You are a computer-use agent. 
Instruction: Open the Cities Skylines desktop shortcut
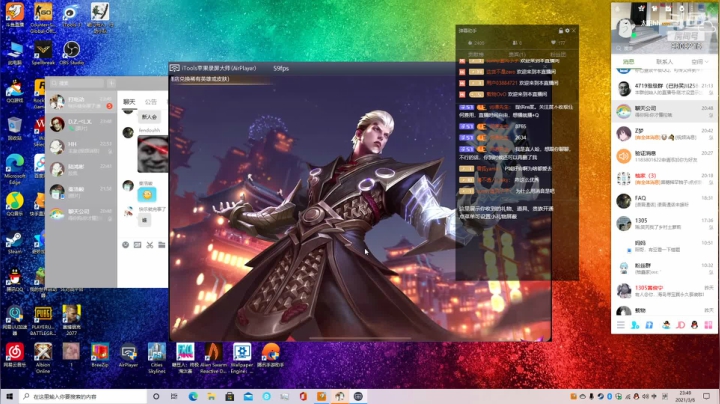pyautogui.click(x=157, y=358)
